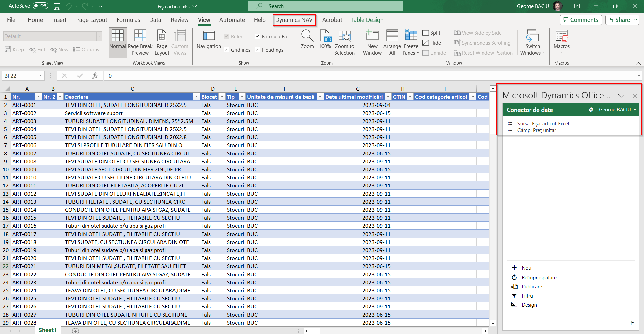This screenshot has height=334, width=644.
Task: Close the Microsoft Dynamics Office pane
Action: (635, 96)
